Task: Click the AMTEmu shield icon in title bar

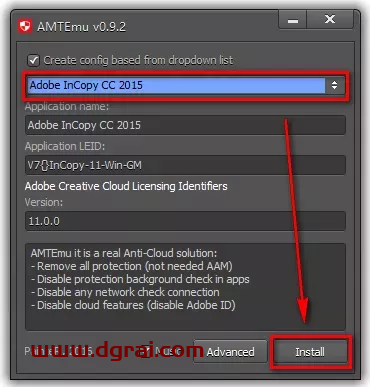Action: (25, 26)
